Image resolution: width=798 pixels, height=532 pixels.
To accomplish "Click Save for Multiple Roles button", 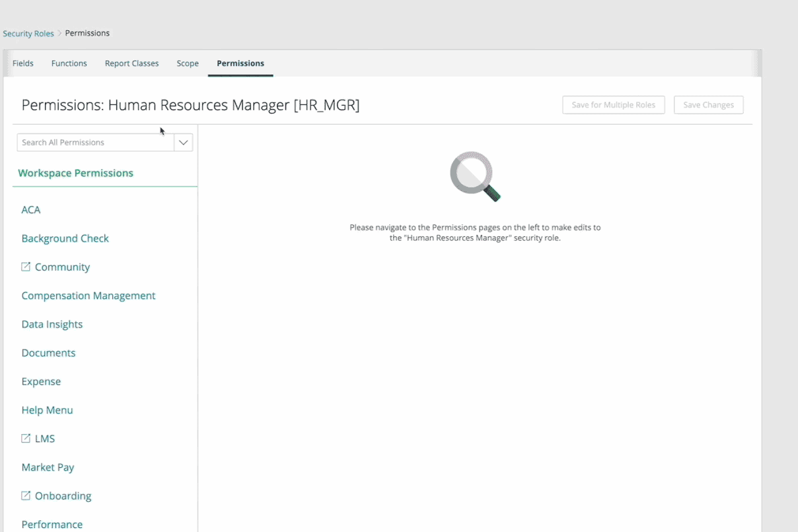I will pyautogui.click(x=613, y=105).
